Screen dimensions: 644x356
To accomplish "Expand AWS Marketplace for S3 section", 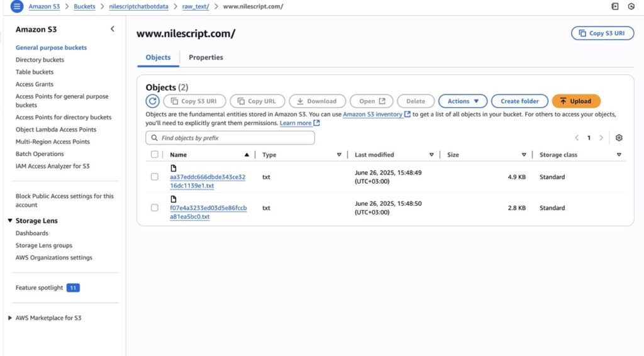I will click(10, 318).
